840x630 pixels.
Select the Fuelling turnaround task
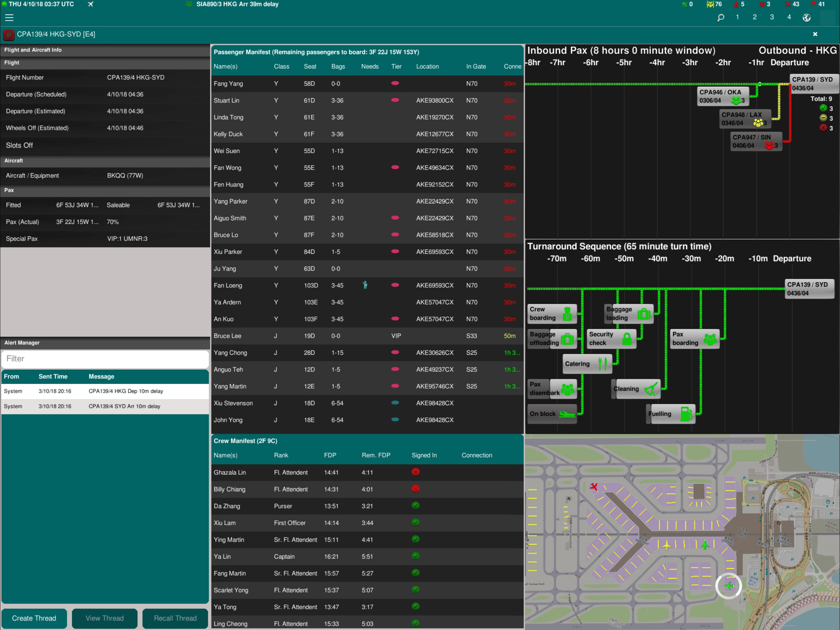click(x=672, y=414)
